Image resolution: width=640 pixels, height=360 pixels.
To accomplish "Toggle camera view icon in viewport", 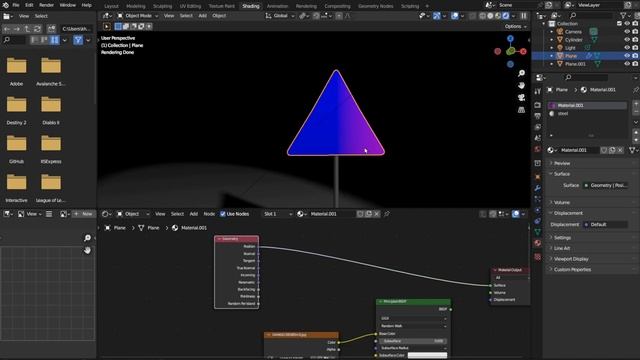I will click(x=521, y=98).
